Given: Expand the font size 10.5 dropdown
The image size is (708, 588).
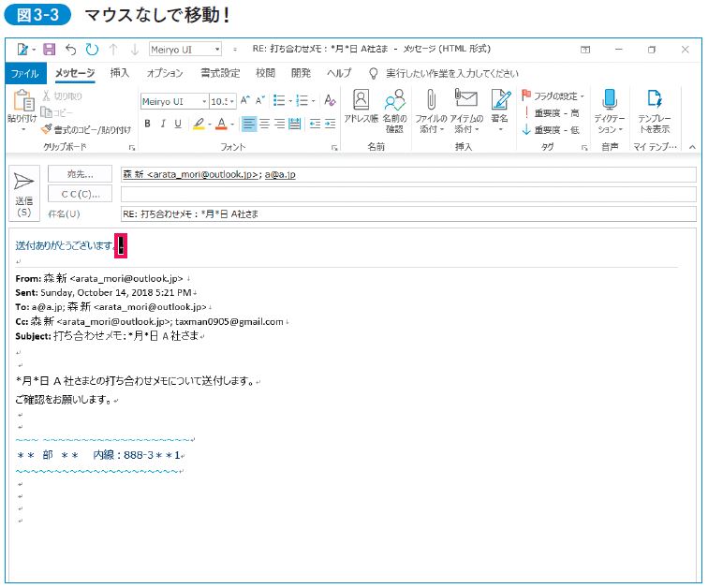Looking at the screenshot, I should [x=232, y=101].
